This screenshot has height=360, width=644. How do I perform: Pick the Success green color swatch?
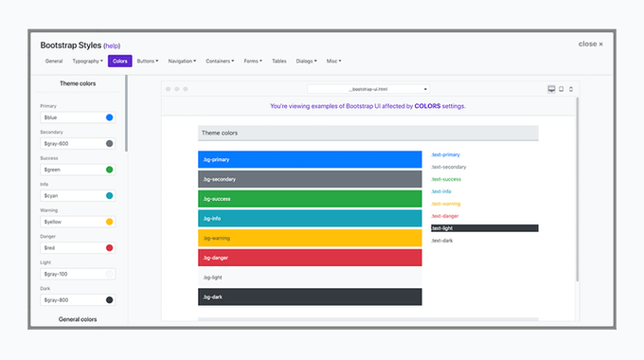109,170
